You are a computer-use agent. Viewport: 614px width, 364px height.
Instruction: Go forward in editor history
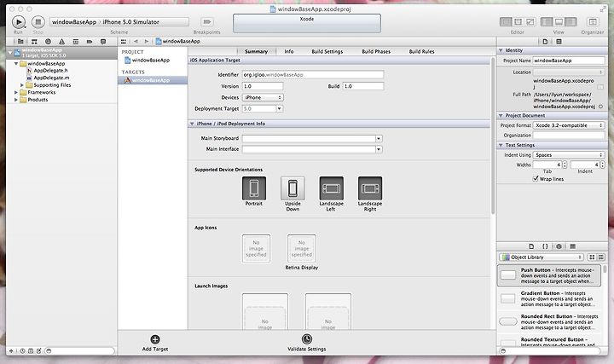tap(146, 41)
